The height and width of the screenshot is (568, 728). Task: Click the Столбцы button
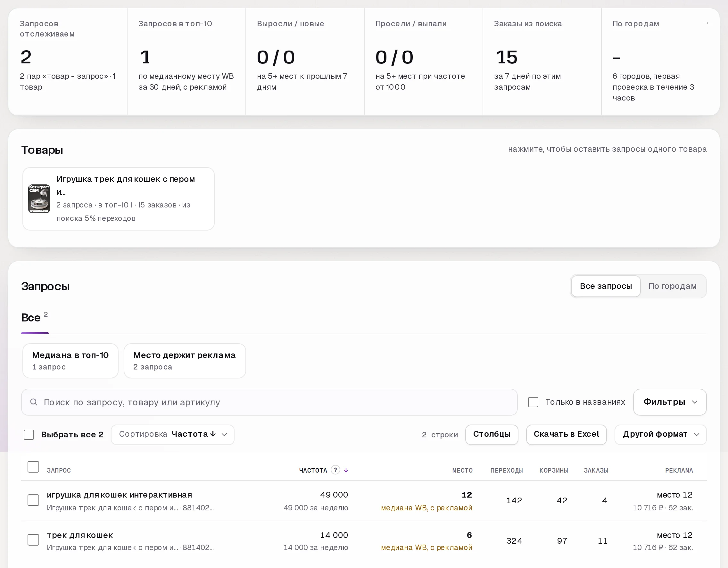tap(492, 434)
